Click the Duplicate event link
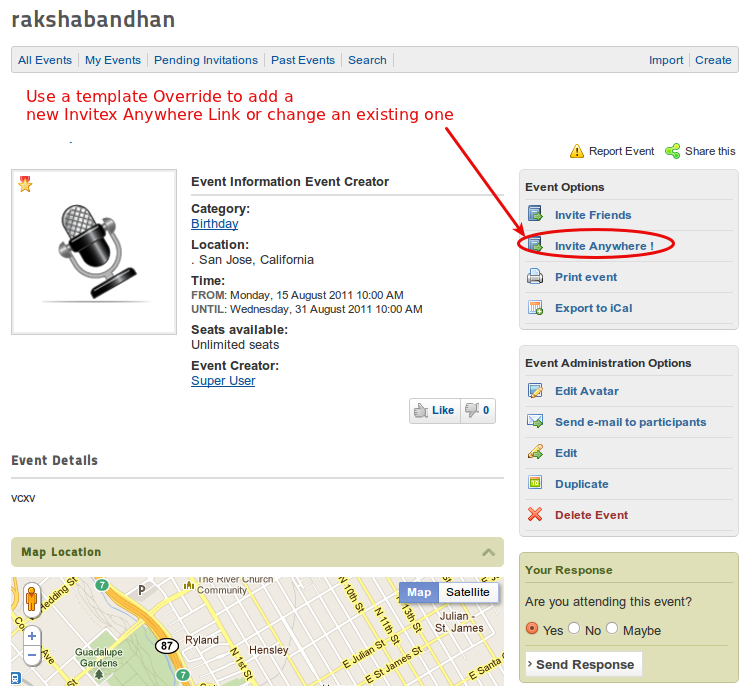The height and width of the screenshot is (686, 749). 582,484
